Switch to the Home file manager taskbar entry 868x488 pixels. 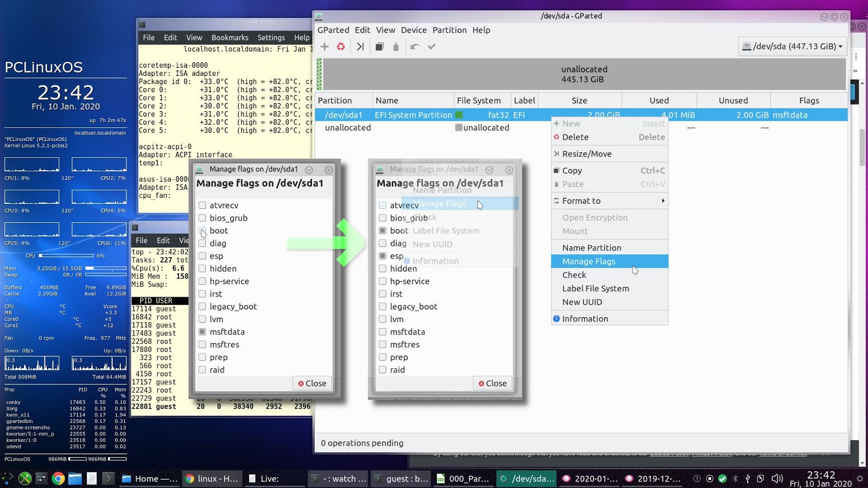click(150, 478)
